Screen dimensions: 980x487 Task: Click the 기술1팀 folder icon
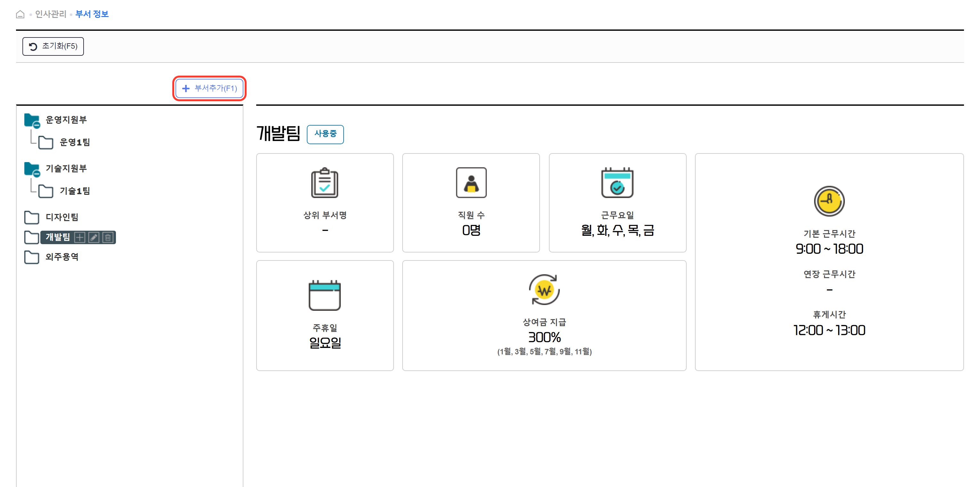(x=46, y=191)
